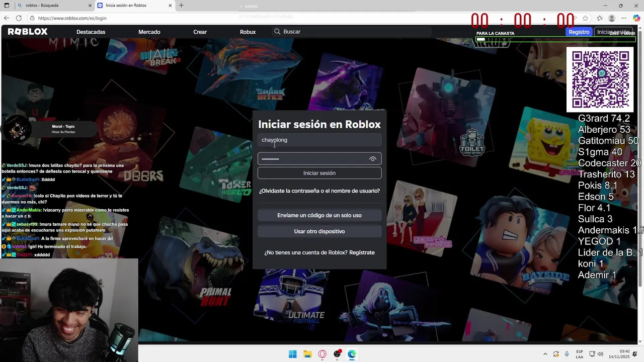644x362 pixels.
Task: Click the sync update tray icon
Action: (x=556, y=354)
